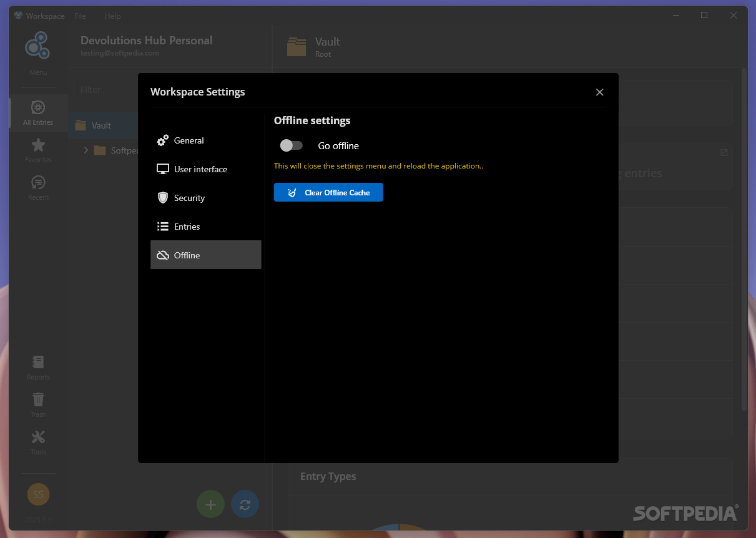Screen dimensions: 756x538
Task: Click the shield icon beside Security
Action: coord(163,198)
